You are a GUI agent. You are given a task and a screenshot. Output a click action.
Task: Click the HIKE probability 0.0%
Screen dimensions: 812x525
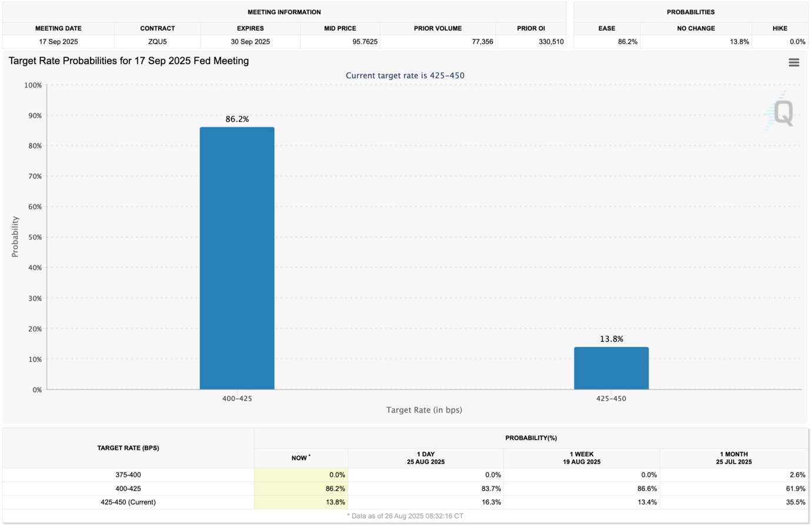coord(794,41)
